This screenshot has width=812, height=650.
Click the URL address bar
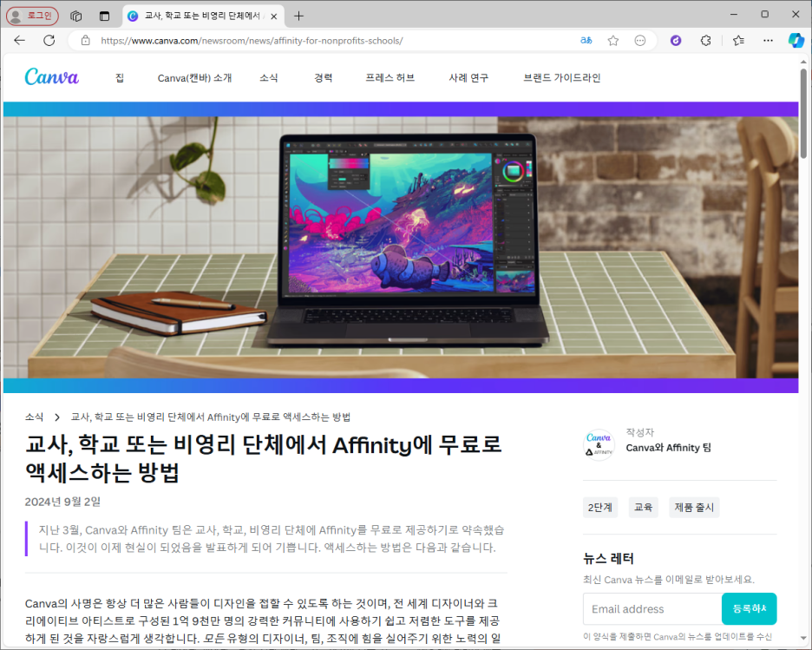click(331, 41)
